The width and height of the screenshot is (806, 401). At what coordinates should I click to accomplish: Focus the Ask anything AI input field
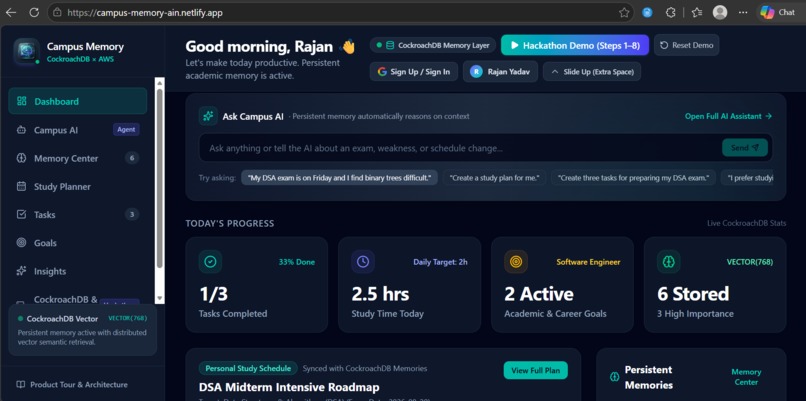point(460,148)
